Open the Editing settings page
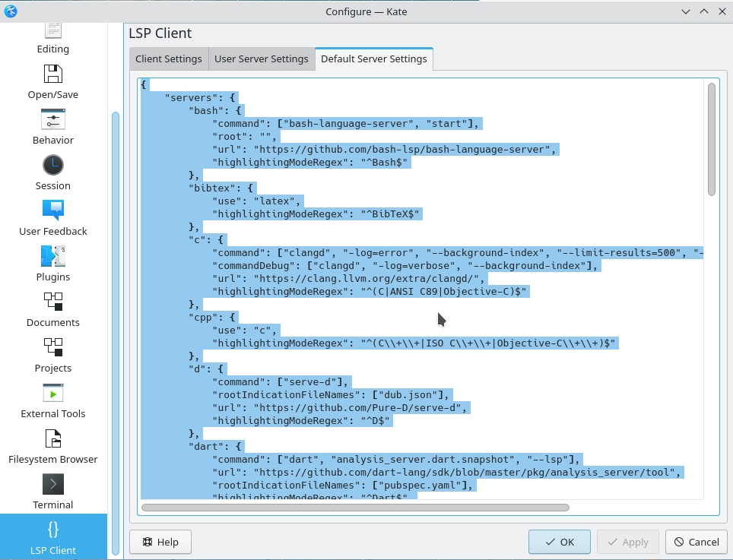 coord(52,40)
